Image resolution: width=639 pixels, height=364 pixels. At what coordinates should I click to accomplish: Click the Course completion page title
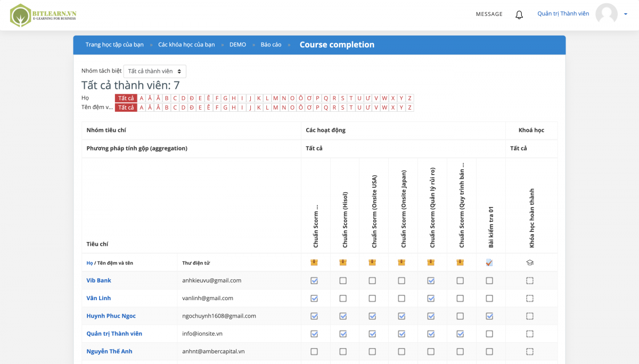click(337, 45)
